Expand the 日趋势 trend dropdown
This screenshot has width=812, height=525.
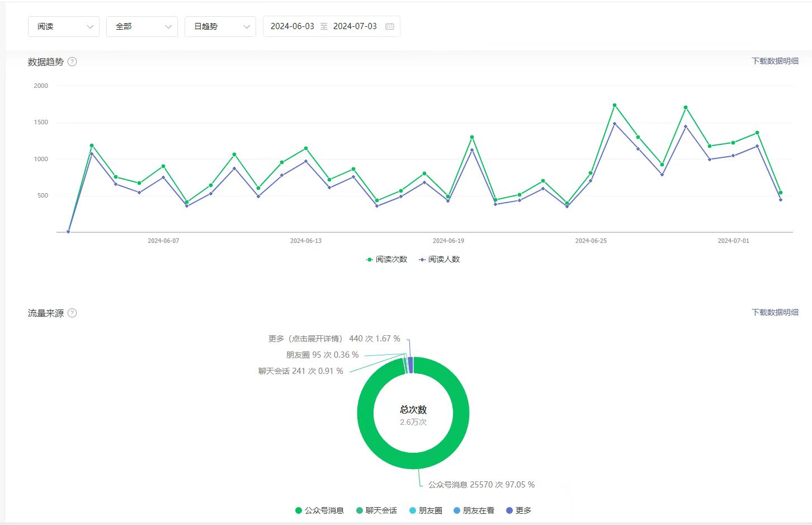(220, 26)
